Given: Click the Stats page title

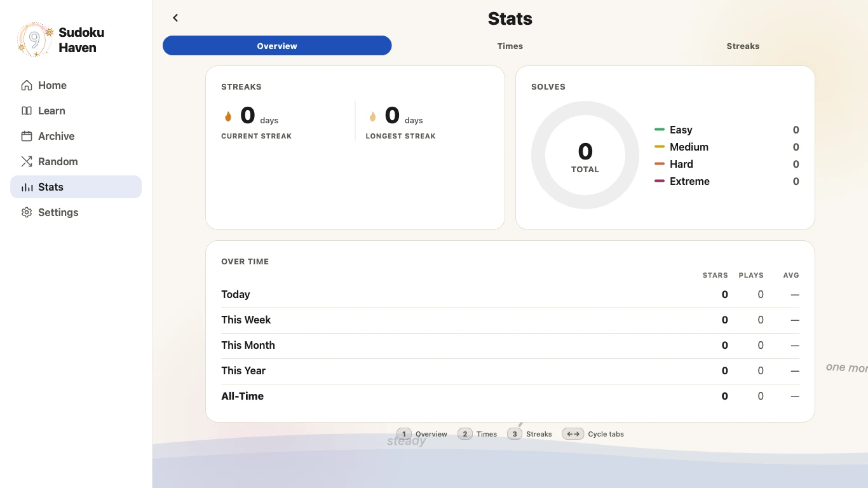Looking at the screenshot, I should (510, 18).
